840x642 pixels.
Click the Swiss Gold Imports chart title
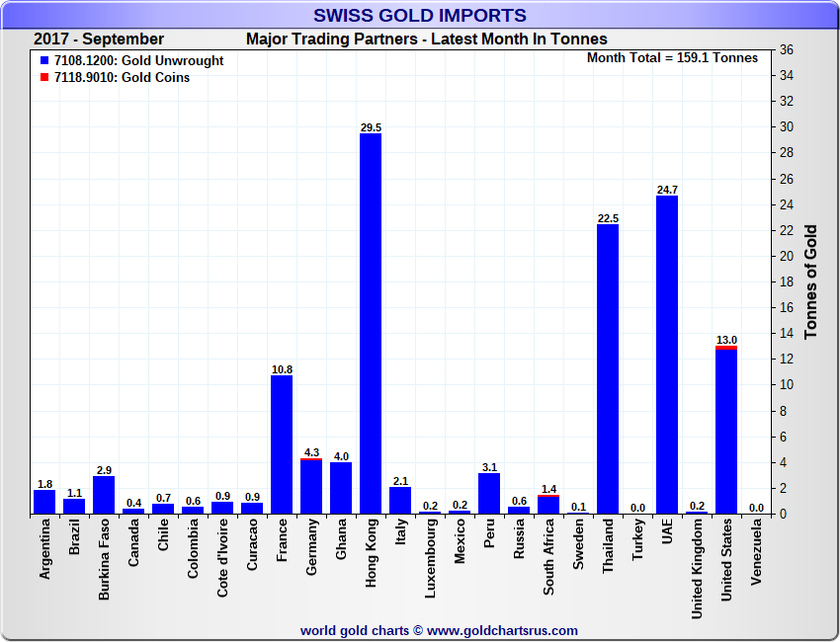click(x=420, y=15)
